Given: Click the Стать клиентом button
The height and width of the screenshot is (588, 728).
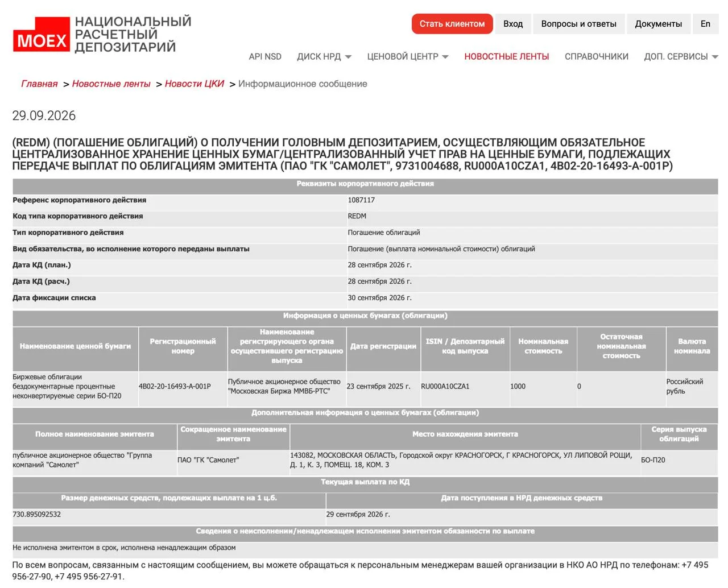Looking at the screenshot, I should [x=452, y=24].
